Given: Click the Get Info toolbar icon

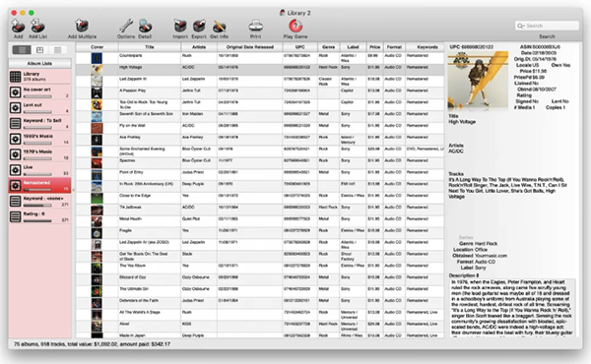Looking at the screenshot, I should pyautogui.click(x=219, y=26).
